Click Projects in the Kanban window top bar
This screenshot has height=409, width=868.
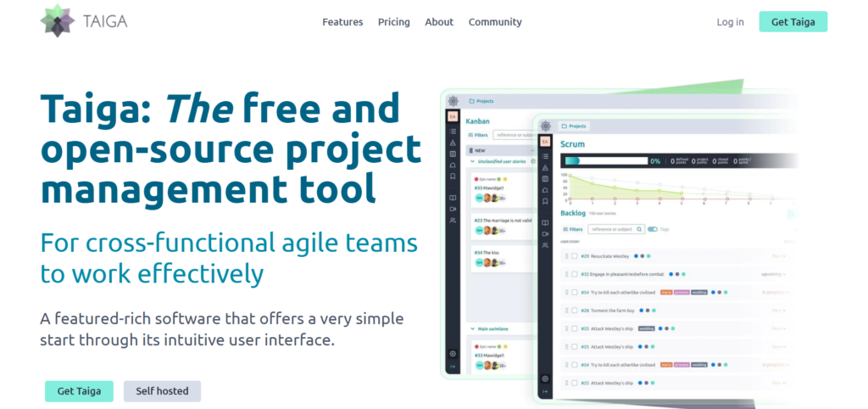pos(481,102)
